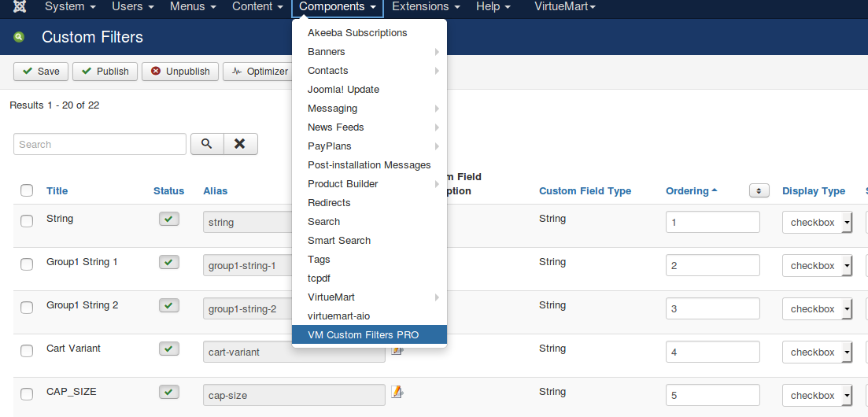Toggle published status for CAP_SIZE
This screenshot has height=417, width=868.
(169, 392)
